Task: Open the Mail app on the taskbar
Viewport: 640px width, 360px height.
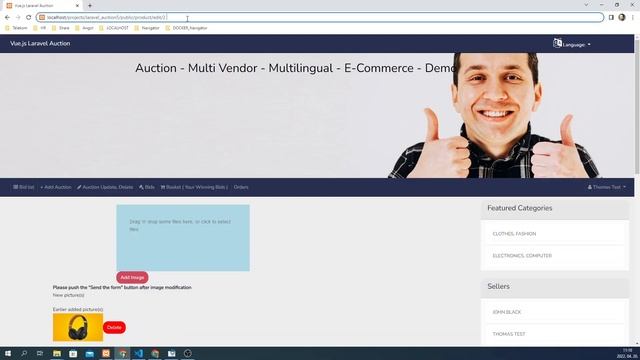Action: (90, 353)
